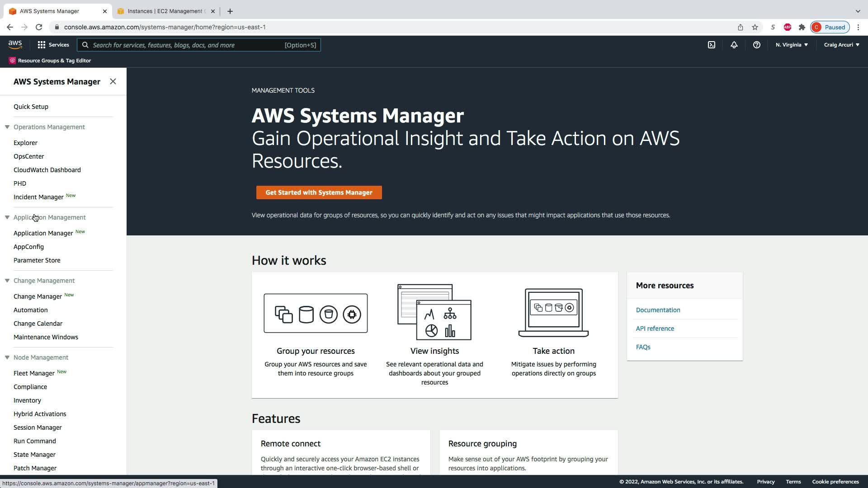Close the AWS Systems Manager sidebar
The width and height of the screenshot is (868, 488).
coord(113,81)
